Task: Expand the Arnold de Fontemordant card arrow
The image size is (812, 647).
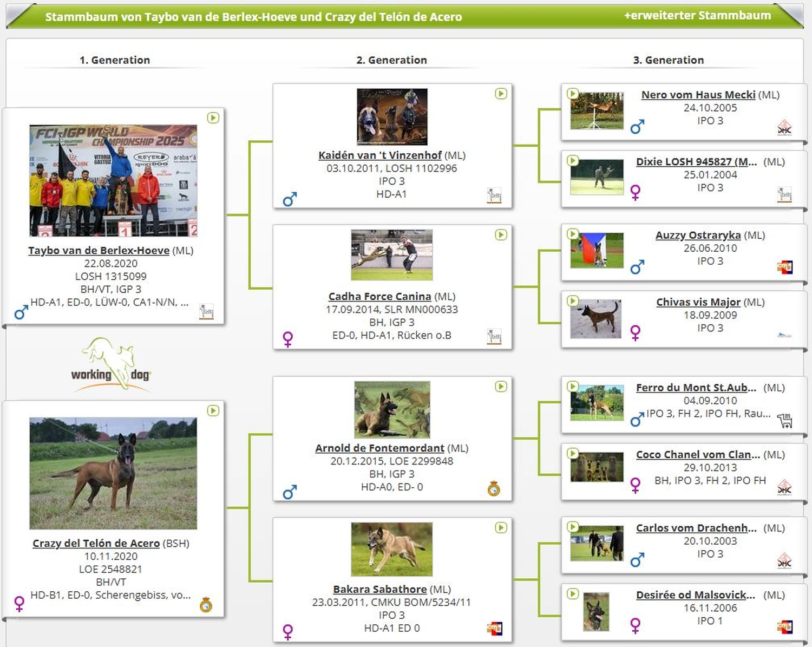Action: pyautogui.click(x=501, y=387)
